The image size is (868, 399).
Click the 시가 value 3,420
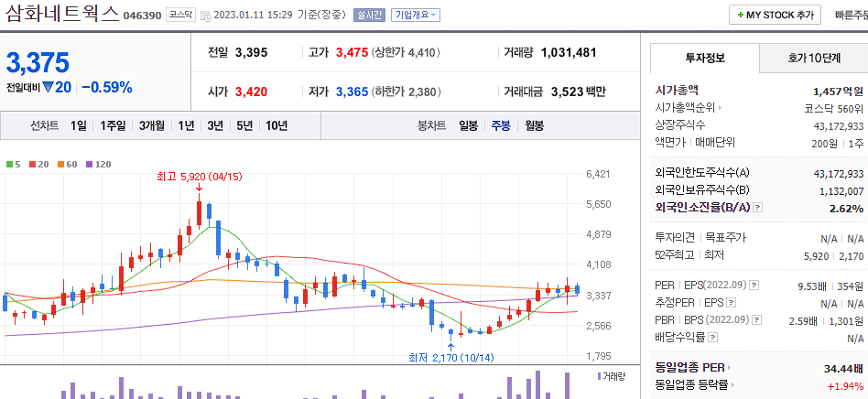[251, 92]
